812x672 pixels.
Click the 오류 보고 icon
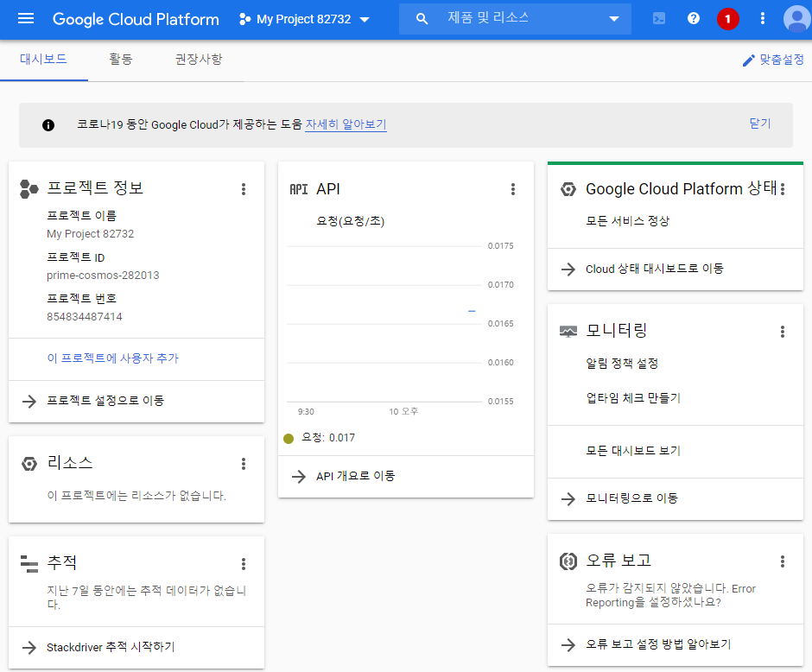[x=568, y=561]
